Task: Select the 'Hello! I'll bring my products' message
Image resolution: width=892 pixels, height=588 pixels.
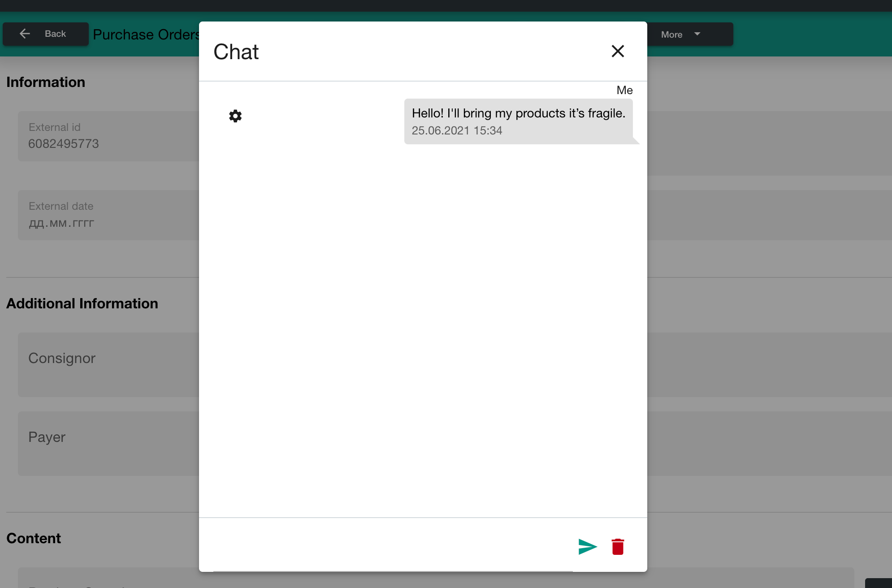Action: point(518,113)
